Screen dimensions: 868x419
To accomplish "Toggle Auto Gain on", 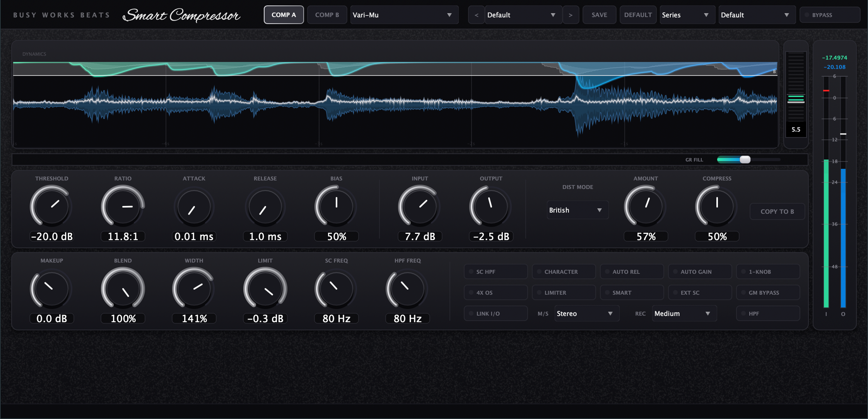I will tap(700, 272).
